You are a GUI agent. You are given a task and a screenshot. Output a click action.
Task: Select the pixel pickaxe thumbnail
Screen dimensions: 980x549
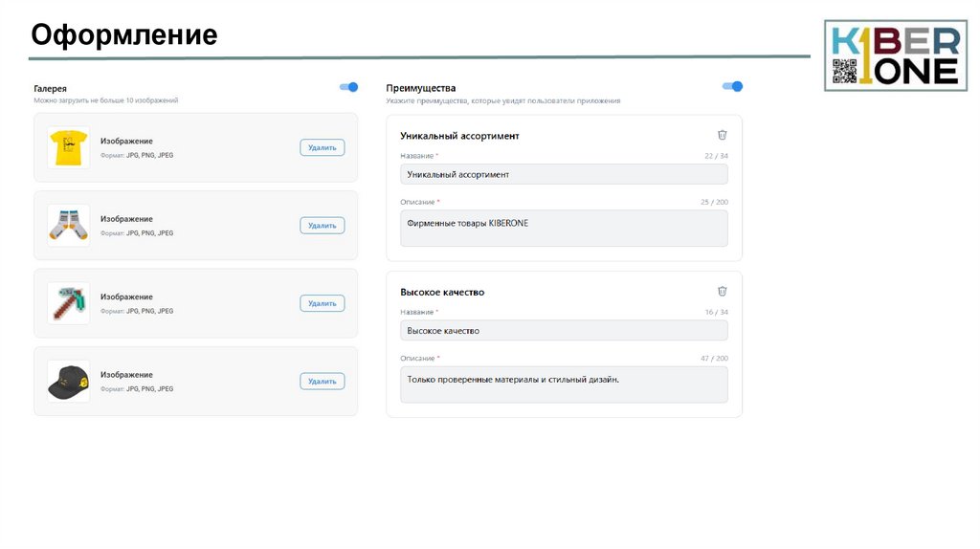(69, 303)
